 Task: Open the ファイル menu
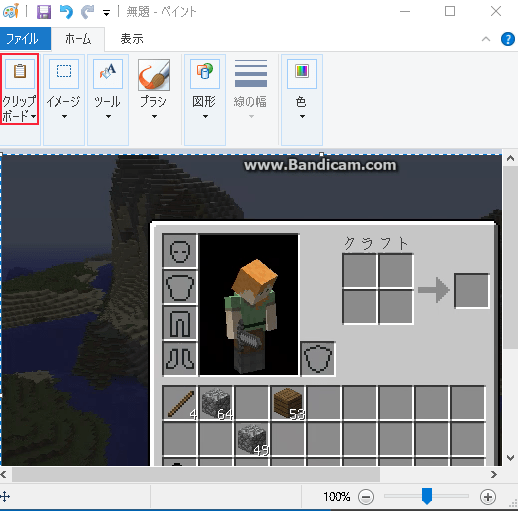tap(25, 39)
